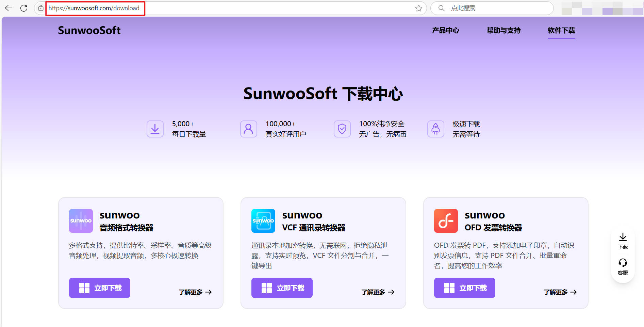Screen dimensions: 644x327
Task: Click the site security lock icon
Action: point(41,8)
